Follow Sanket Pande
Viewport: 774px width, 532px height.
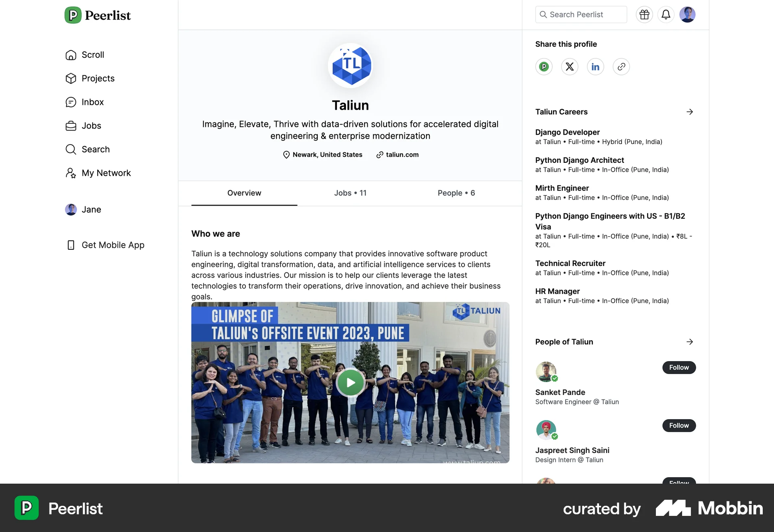[x=678, y=368]
